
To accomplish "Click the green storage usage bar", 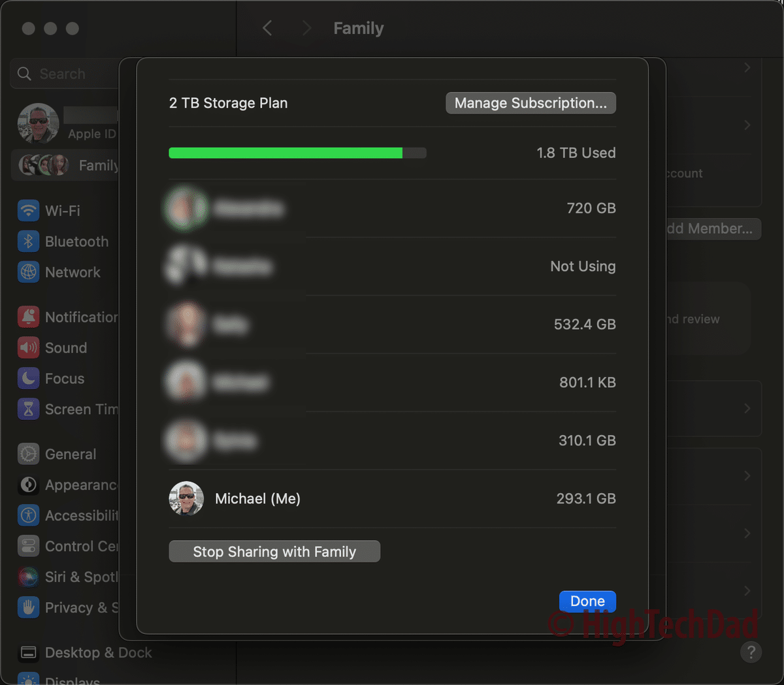I will click(x=286, y=152).
